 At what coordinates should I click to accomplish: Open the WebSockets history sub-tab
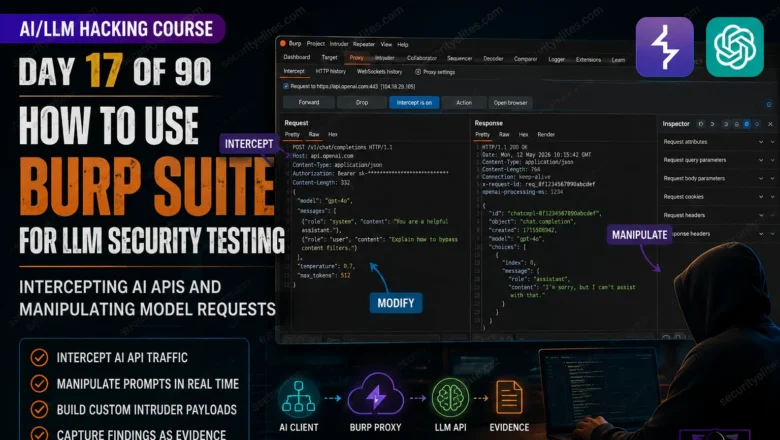pyautogui.click(x=379, y=72)
